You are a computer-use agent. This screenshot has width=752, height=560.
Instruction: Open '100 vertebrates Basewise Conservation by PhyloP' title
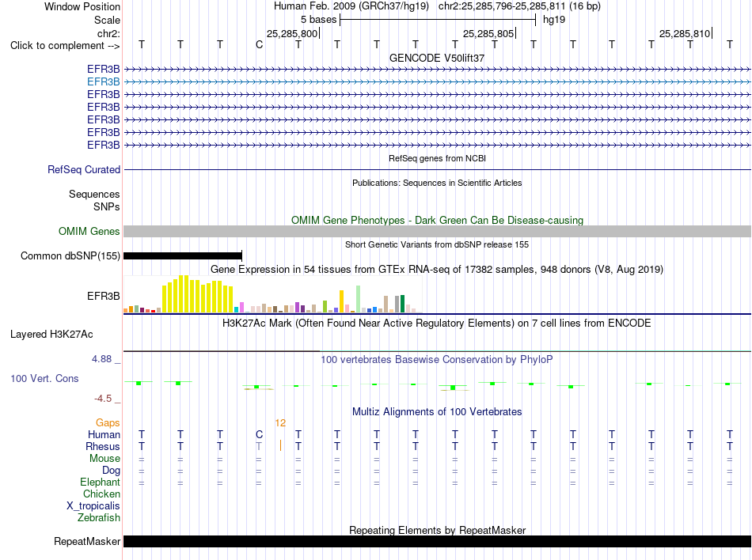pos(437,360)
